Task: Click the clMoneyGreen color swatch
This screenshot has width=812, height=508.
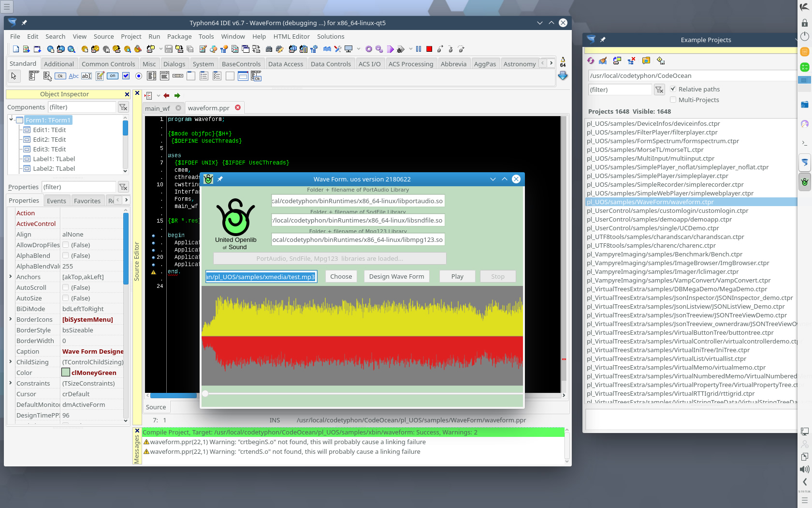Action: pos(66,373)
